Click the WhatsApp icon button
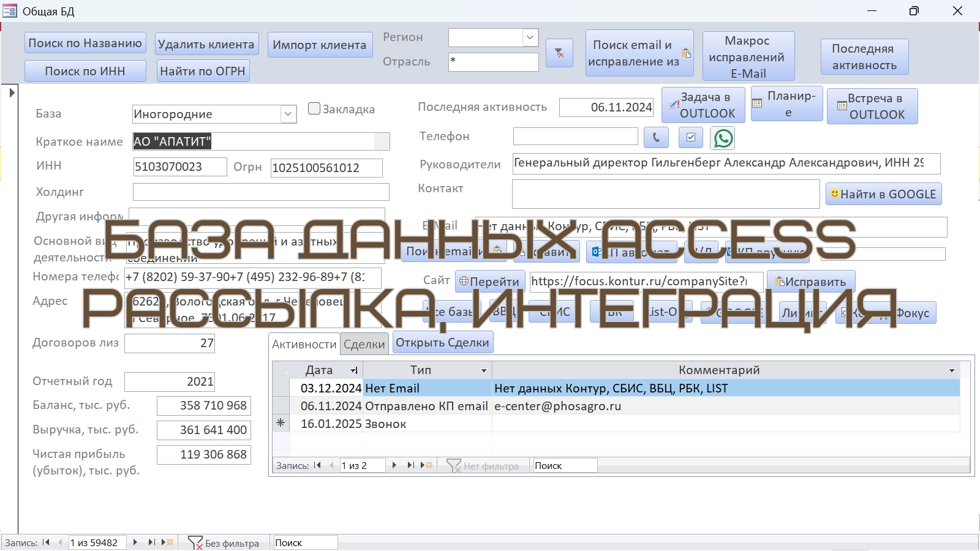 click(x=723, y=138)
